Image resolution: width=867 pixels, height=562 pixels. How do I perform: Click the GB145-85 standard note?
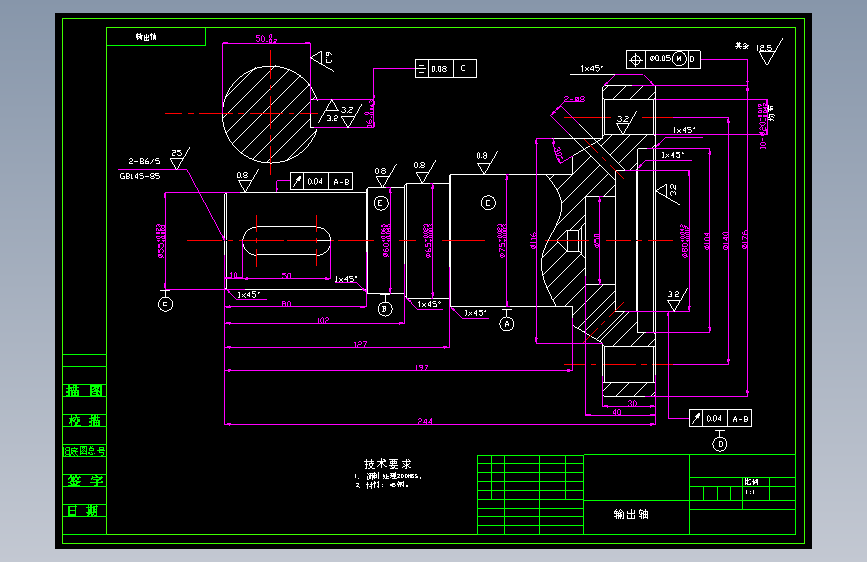point(140,176)
